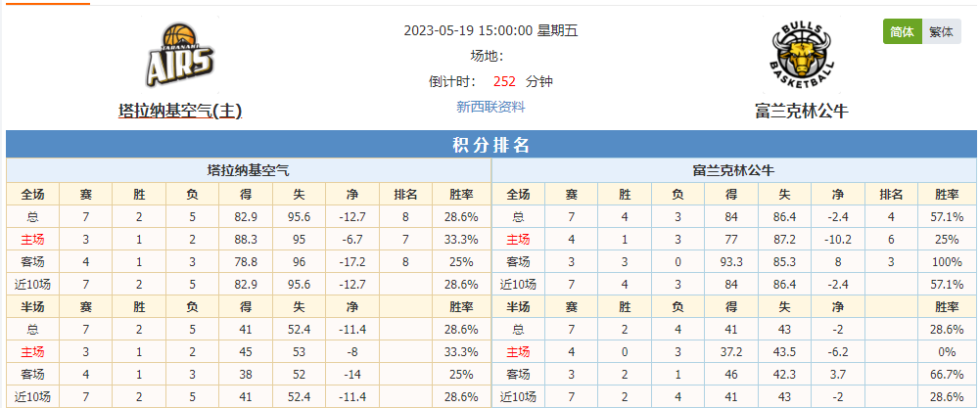The height and width of the screenshot is (408, 980).
Task: Click the 全场 header in the Airs table
Action: (x=32, y=195)
